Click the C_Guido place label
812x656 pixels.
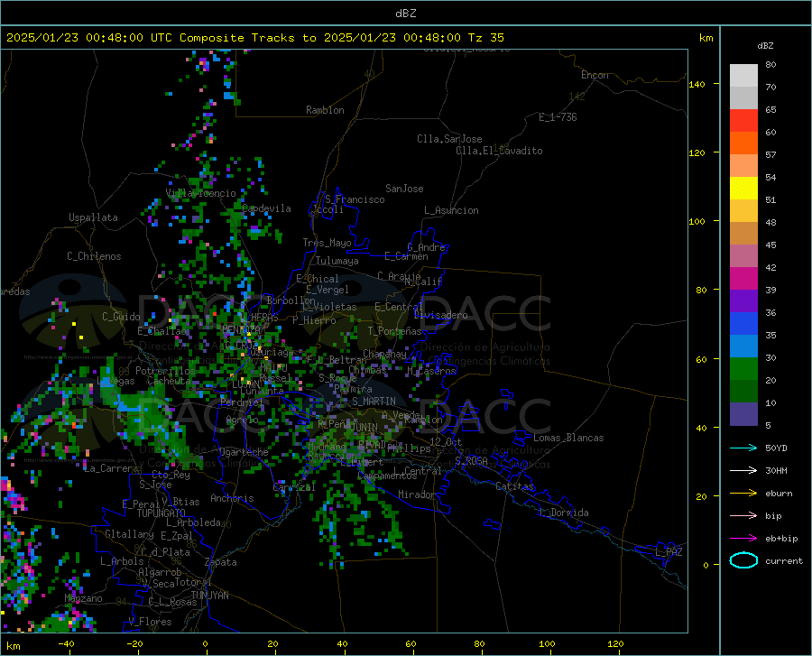121,317
